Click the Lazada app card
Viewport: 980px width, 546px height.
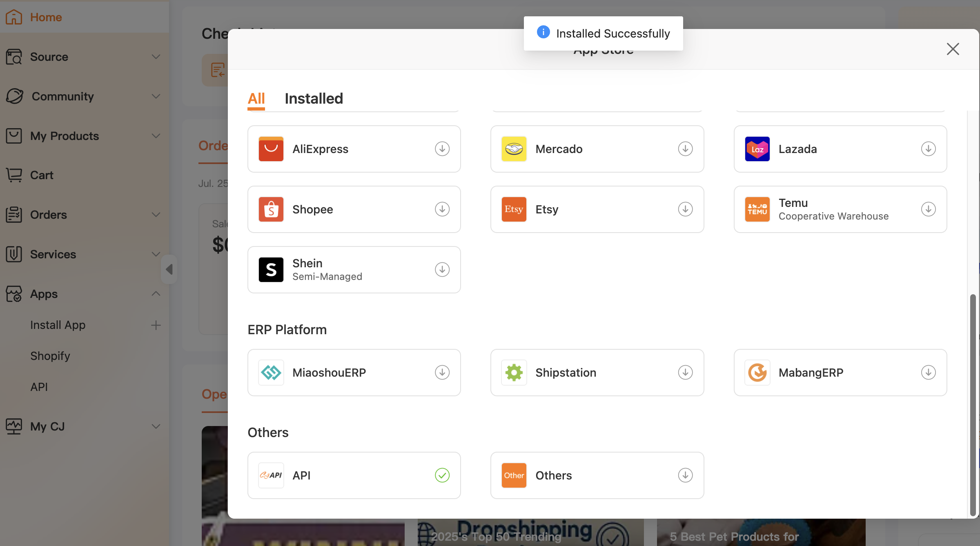point(840,149)
